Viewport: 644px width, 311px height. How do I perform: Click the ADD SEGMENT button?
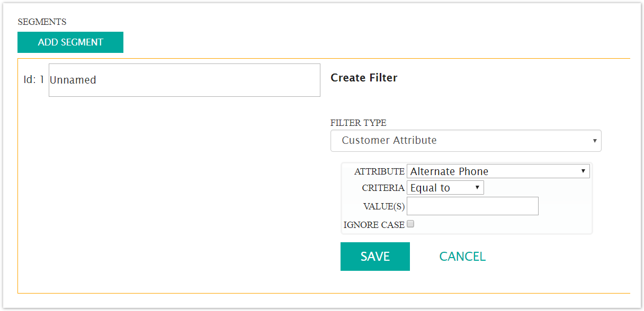70,42
